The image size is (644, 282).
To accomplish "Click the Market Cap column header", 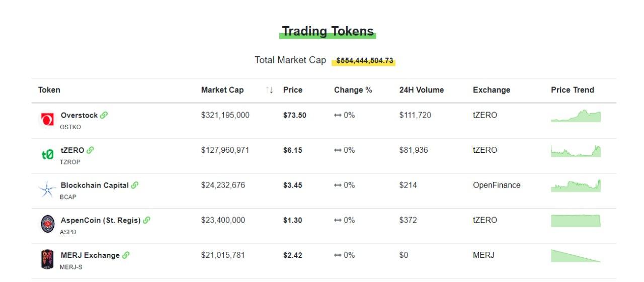I will click(222, 90).
